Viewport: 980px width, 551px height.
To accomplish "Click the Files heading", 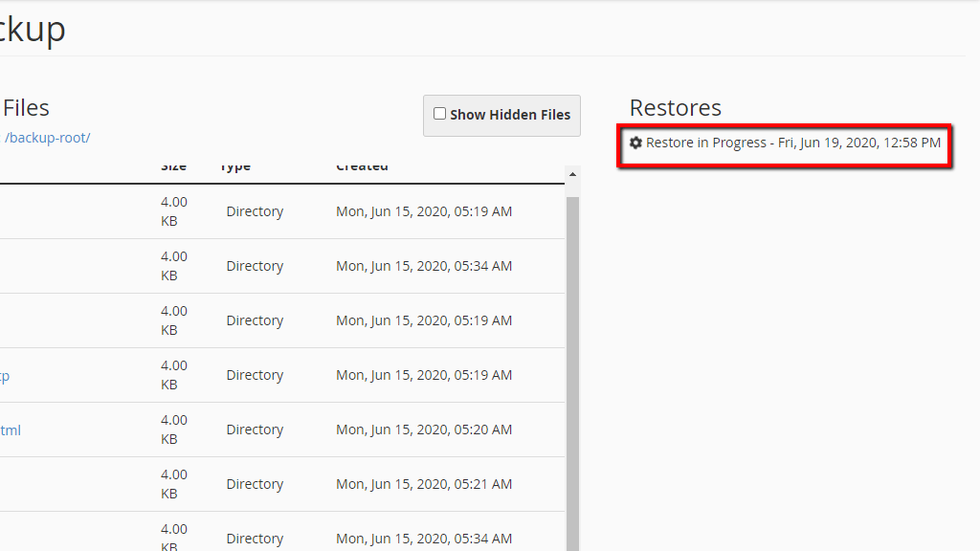I will pyautogui.click(x=26, y=108).
